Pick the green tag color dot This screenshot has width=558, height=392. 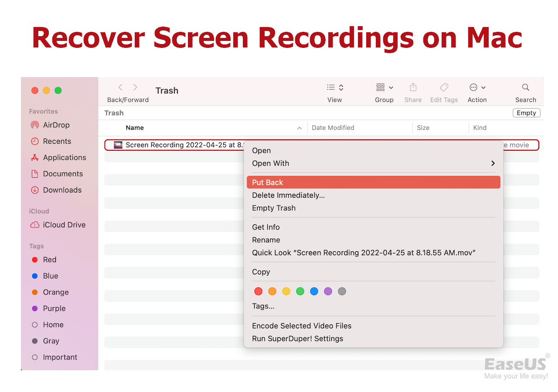coord(300,291)
